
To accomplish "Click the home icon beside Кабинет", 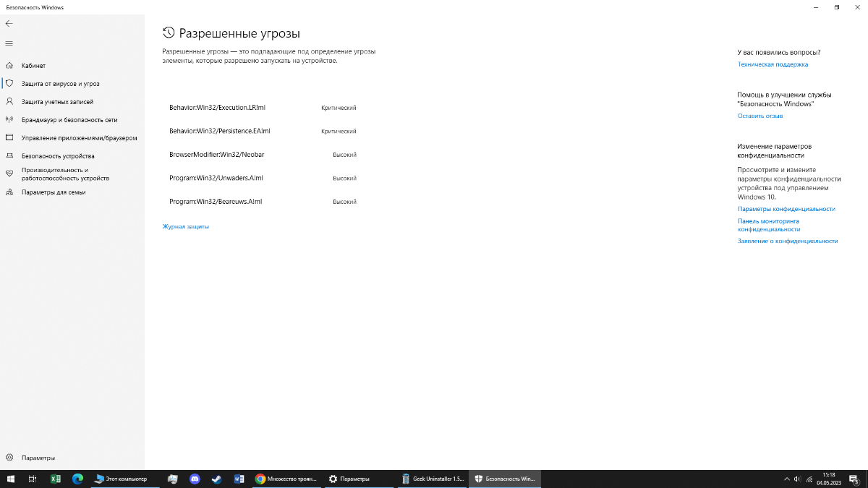I will click(x=9, y=66).
